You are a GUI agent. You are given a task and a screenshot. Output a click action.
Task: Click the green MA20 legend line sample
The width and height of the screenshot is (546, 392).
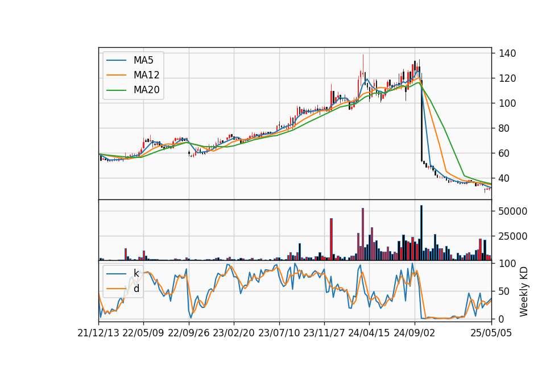tap(116, 90)
